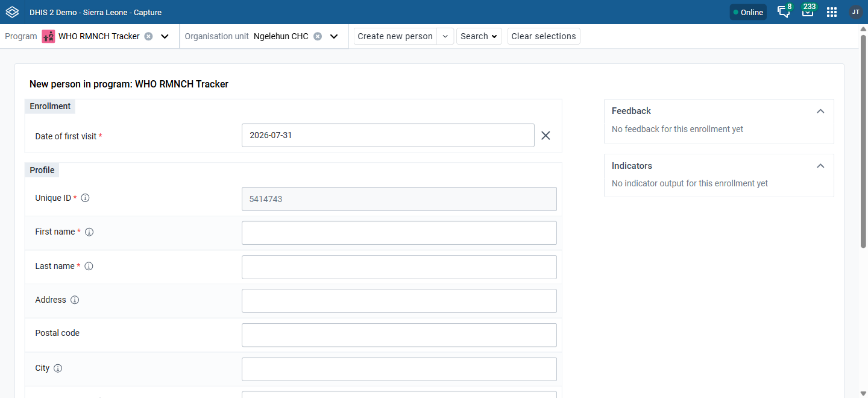
Task: Open the apps grid menu
Action: tap(832, 12)
